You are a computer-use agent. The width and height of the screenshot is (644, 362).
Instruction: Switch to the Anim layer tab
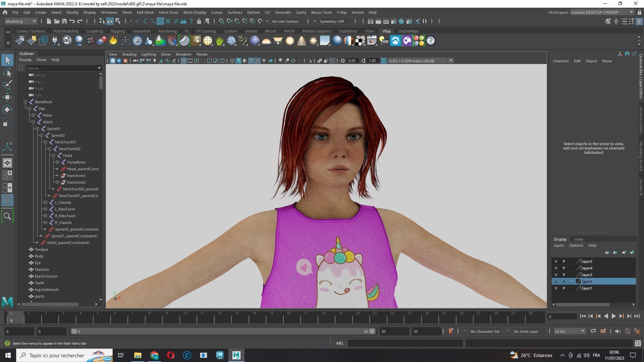pyautogui.click(x=579, y=239)
